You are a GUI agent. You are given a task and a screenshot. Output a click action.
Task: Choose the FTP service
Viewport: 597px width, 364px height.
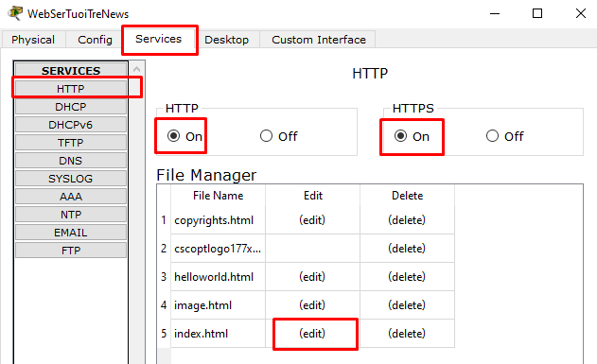71,251
